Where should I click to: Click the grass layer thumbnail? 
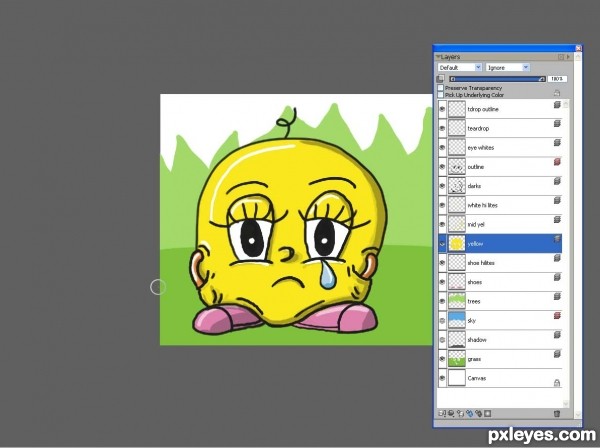457,359
